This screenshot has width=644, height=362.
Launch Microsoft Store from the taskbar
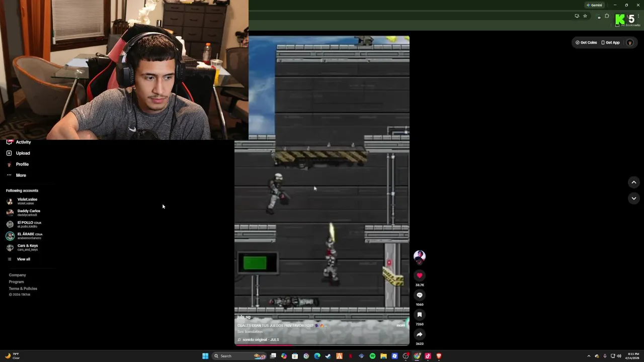tap(295, 356)
